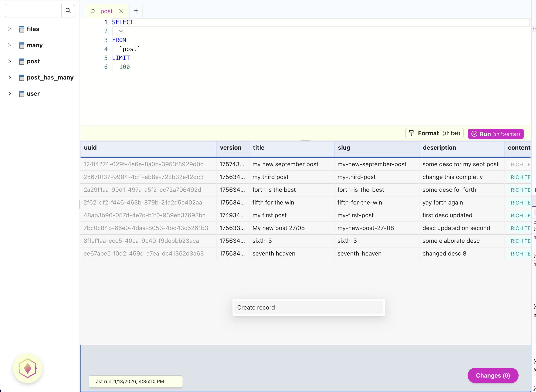Expand the files table tree
This screenshot has width=536, height=392.
pyautogui.click(x=10, y=29)
